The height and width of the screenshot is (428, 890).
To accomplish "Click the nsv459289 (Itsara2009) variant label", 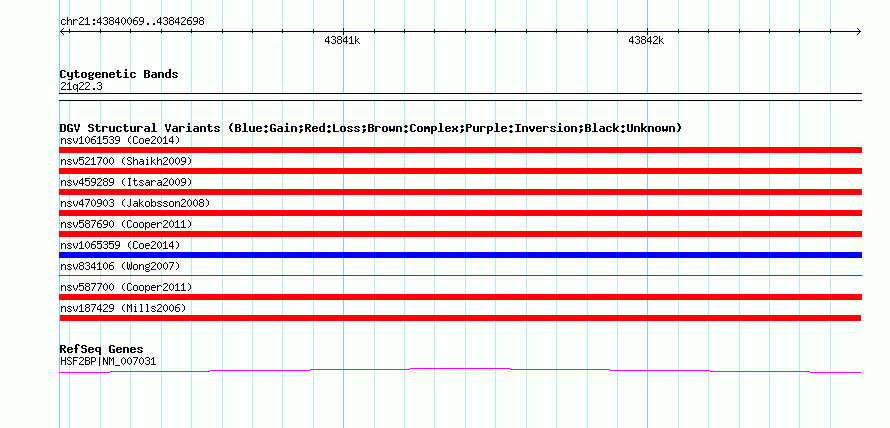I will click(x=126, y=182).
